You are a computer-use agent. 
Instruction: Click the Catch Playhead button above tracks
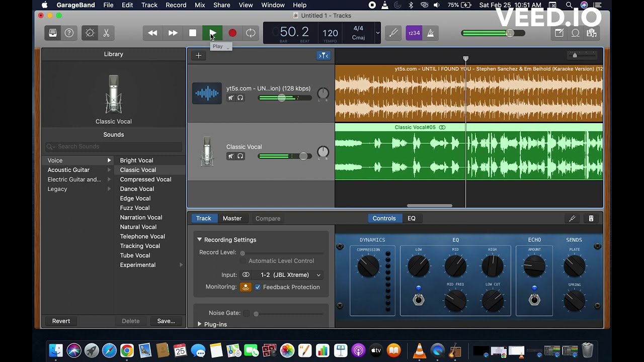click(x=324, y=55)
